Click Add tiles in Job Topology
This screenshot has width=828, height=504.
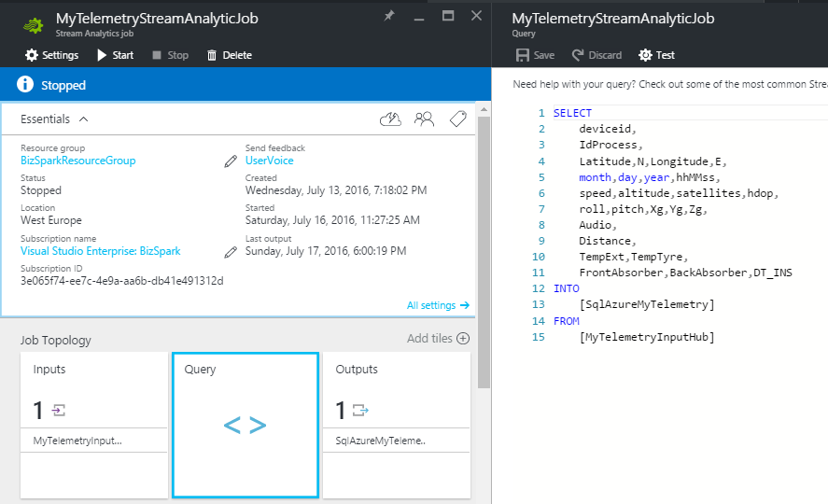click(x=438, y=339)
